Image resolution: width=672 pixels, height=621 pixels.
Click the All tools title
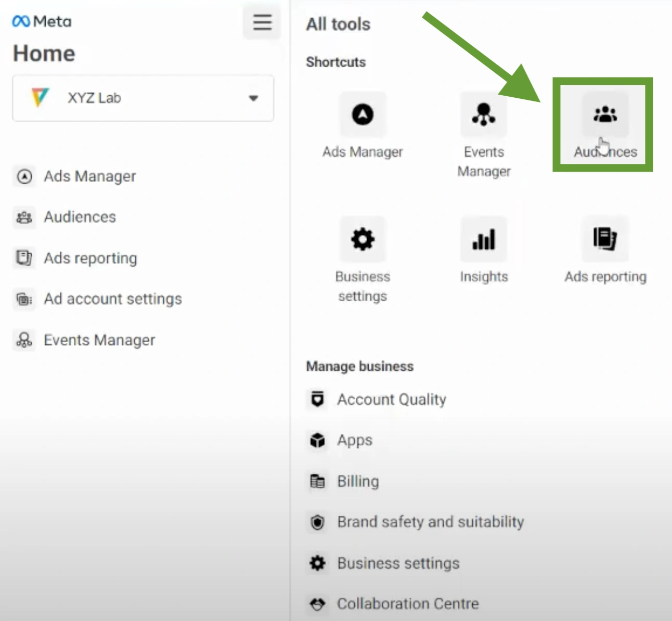(x=338, y=24)
